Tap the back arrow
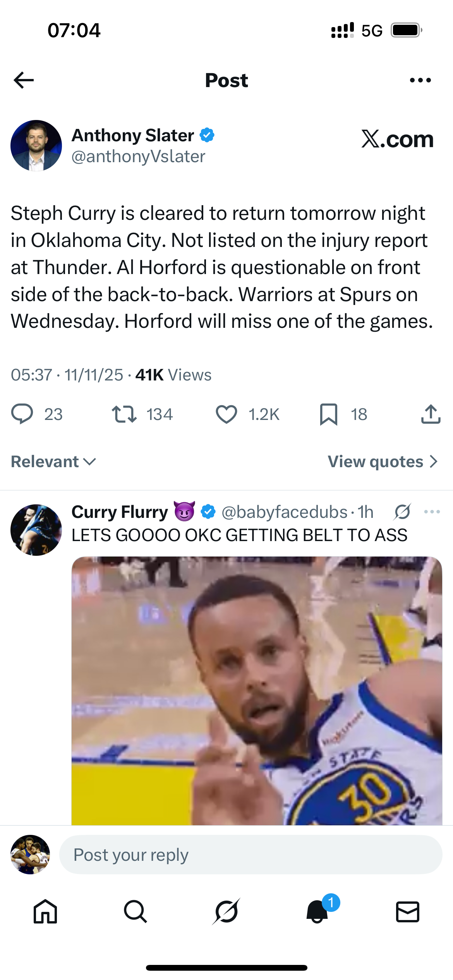The width and height of the screenshot is (453, 980). point(24,80)
